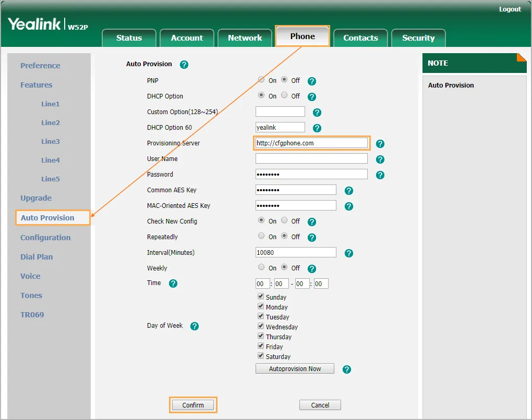This screenshot has height=420, width=532.
Task: Enable Weekly with On radio
Action: pyautogui.click(x=261, y=267)
